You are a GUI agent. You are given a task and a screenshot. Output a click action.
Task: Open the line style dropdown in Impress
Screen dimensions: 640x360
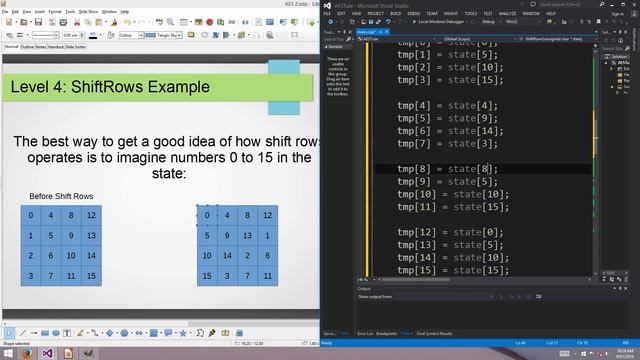pos(45,36)
